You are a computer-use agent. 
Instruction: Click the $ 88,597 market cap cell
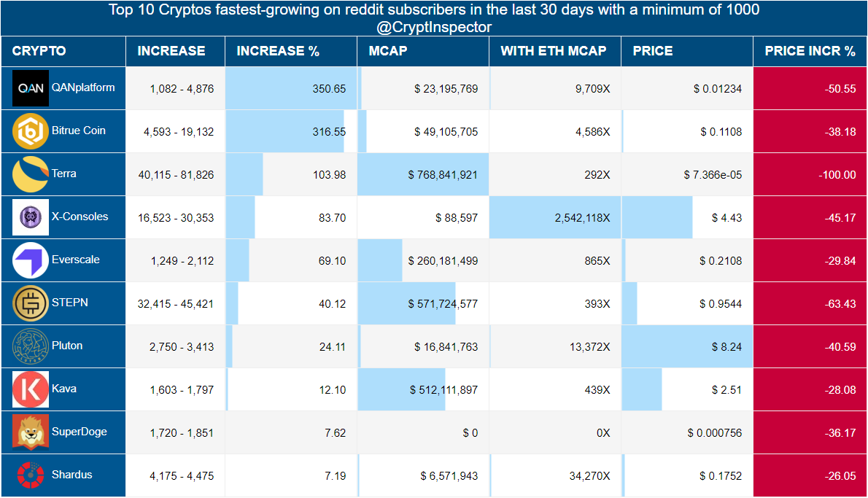[x=423, y=217]
